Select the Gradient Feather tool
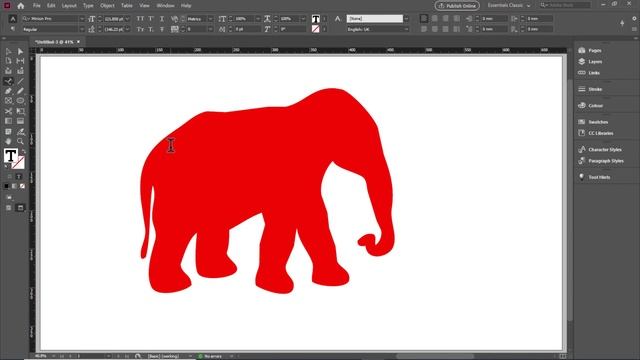This screenshot has width=640, height=360. (20, 121)
